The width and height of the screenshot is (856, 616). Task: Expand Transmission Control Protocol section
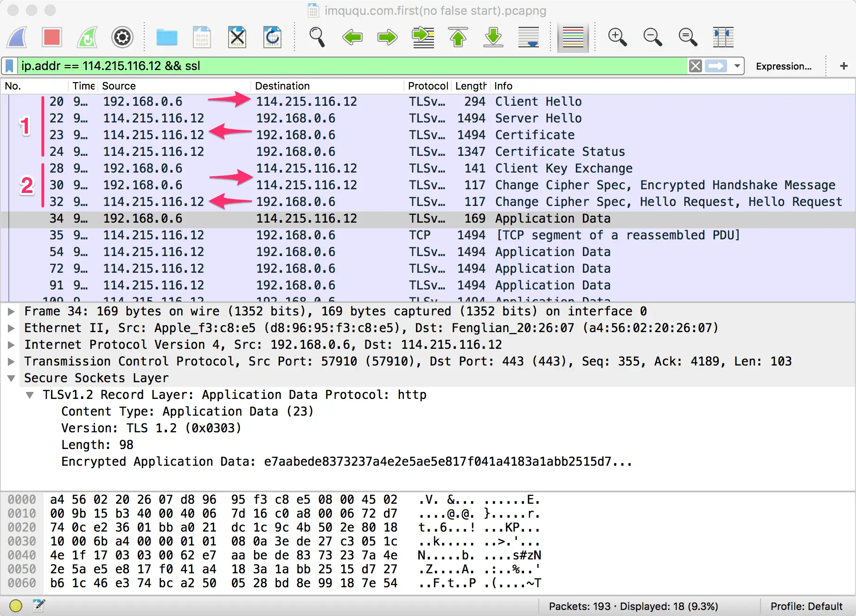coord(11,361)
